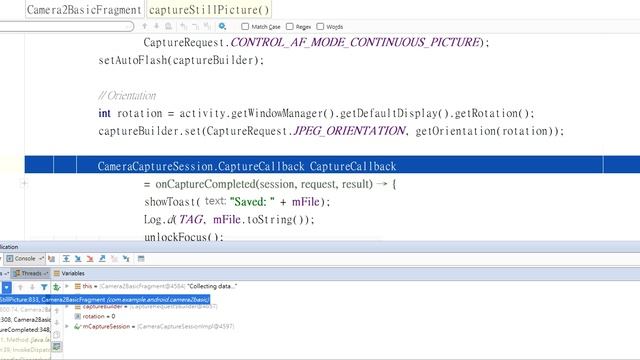Open the search filter magnifier icon

tap(222, 26)
